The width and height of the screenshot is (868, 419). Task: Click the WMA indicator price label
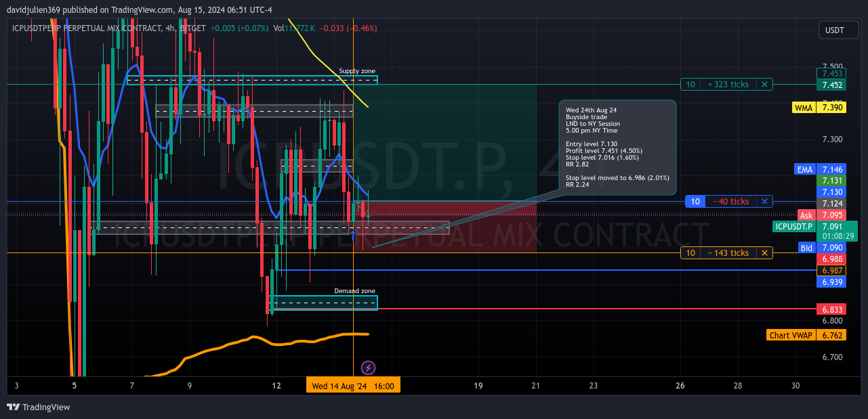point(804,108)
